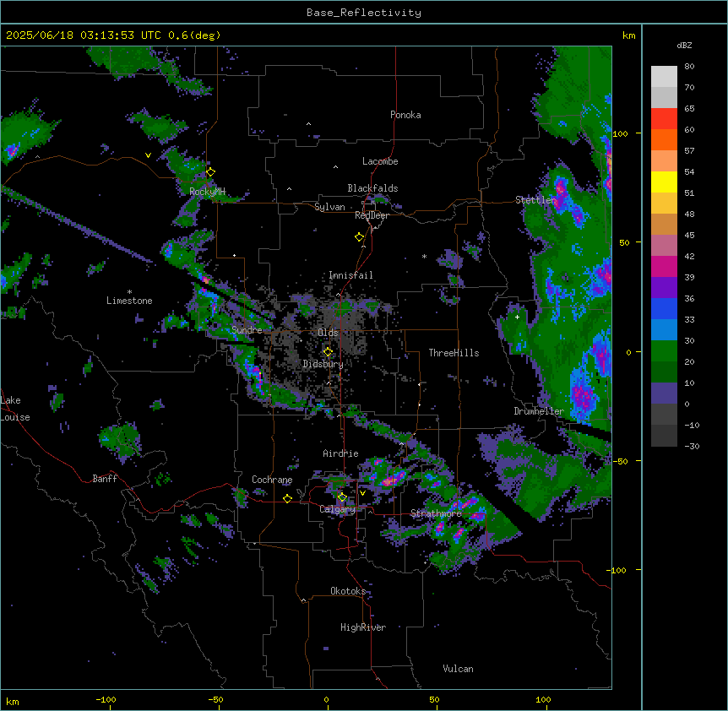Click the Drumheller city label
The width and height of the screenshot is (728, 711).
pyautogui.click(x=539, y=411)
